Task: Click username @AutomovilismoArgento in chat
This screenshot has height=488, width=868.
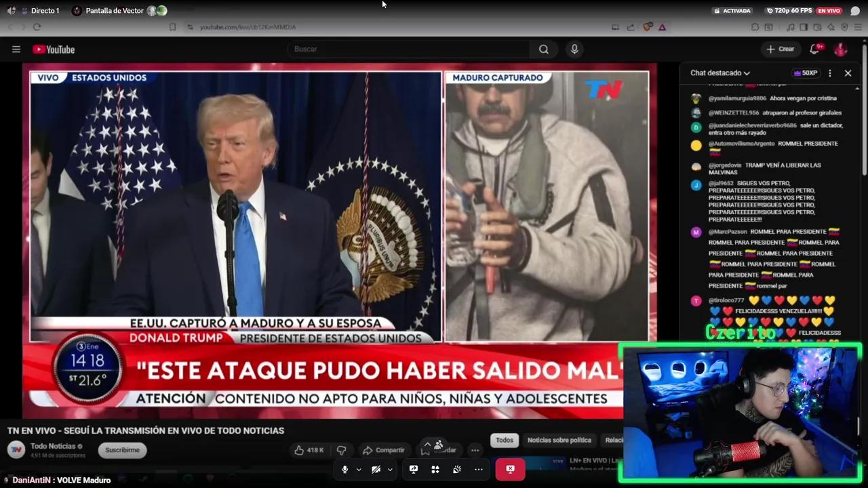Action: (x=741, y=144)
